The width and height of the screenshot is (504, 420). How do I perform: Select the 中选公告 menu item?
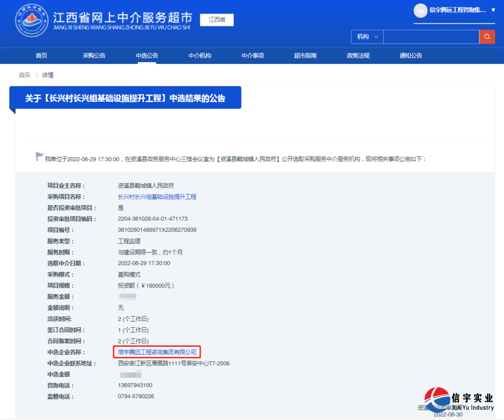coord(147,55)
